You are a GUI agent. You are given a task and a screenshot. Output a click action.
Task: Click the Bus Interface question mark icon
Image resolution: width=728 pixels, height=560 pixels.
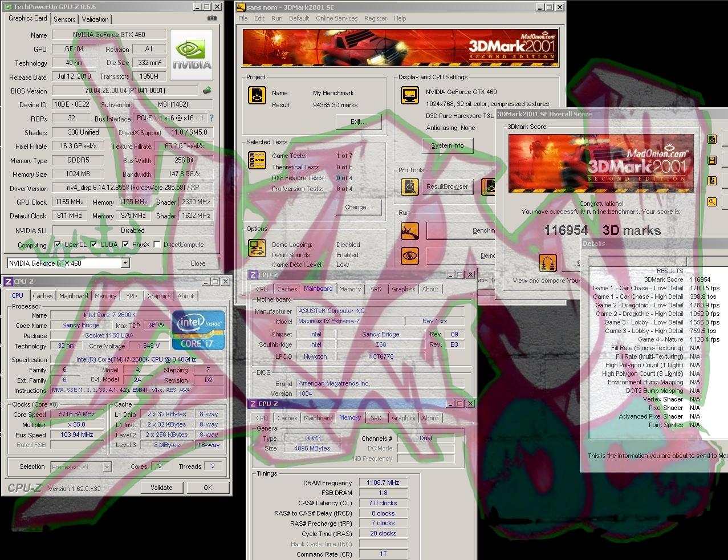coord(212,118)
